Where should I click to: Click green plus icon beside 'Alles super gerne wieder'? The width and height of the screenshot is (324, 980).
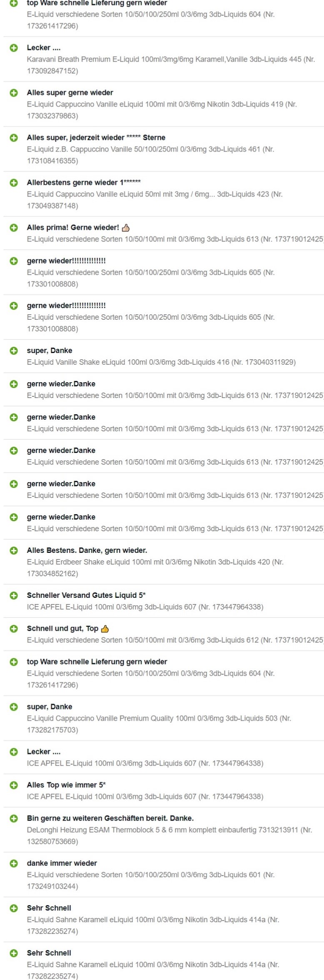click(x=14, y=93)
